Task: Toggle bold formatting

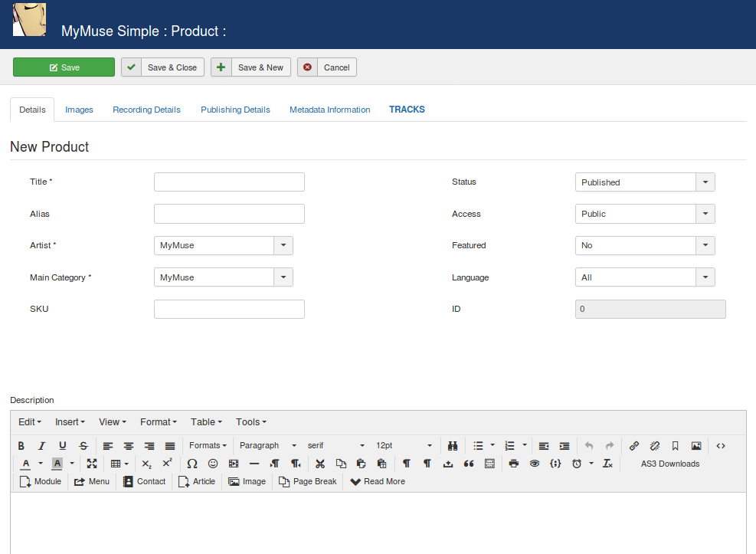Action: [21, 445]
